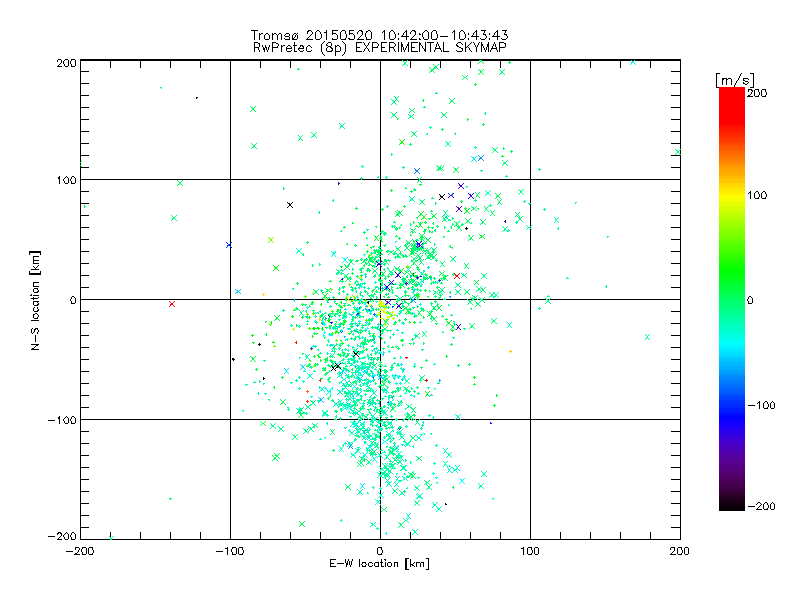Click the y-axis tick label '100'
This screenshot has height=600, width=800.
(x=66, y=180)
